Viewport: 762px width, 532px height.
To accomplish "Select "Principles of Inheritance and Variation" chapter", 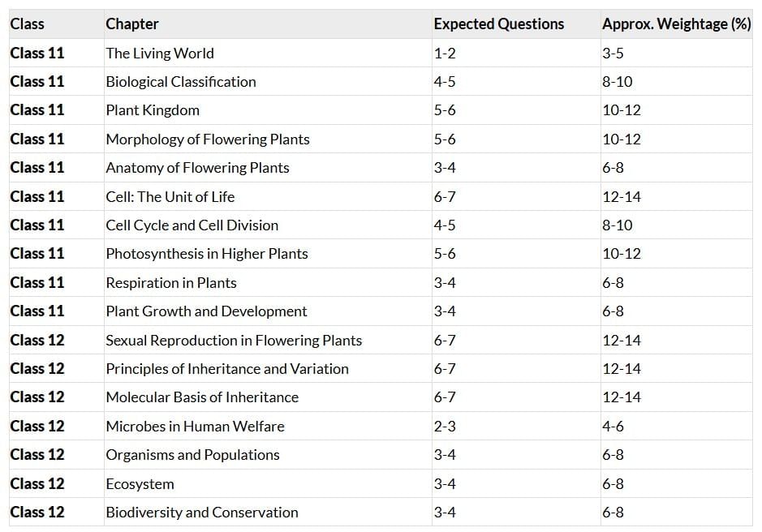I will pyautogui.click(x=227, y=369).
